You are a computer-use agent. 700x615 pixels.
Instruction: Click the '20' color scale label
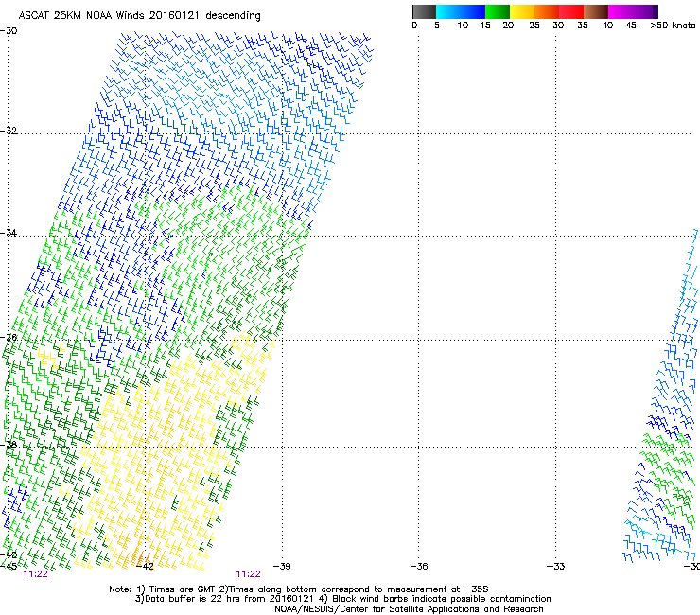pos(508,26)
